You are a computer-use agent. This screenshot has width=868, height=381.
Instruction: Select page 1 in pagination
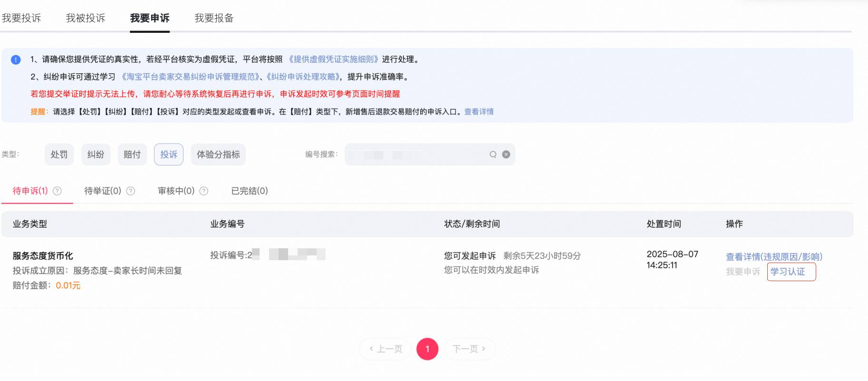click(x=427, y=349)
